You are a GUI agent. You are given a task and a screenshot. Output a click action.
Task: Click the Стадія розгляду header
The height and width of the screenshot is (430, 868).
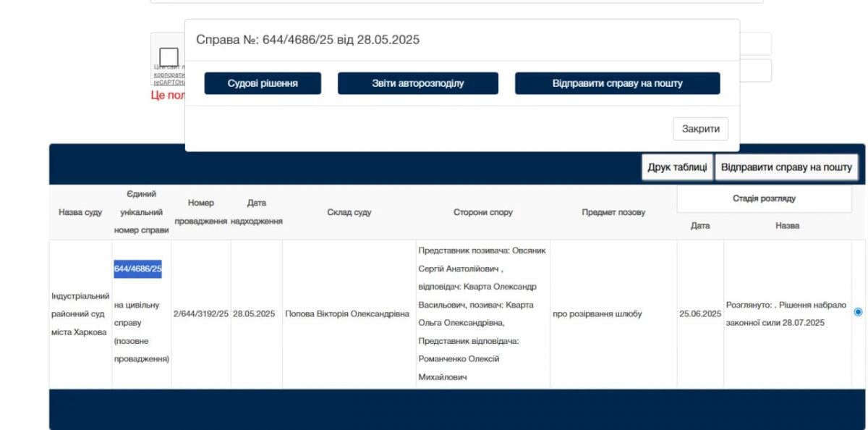(x=763, y=198)
